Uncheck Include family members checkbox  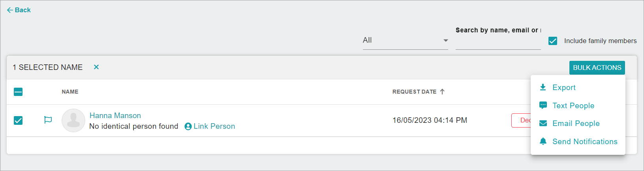(553, 41)
